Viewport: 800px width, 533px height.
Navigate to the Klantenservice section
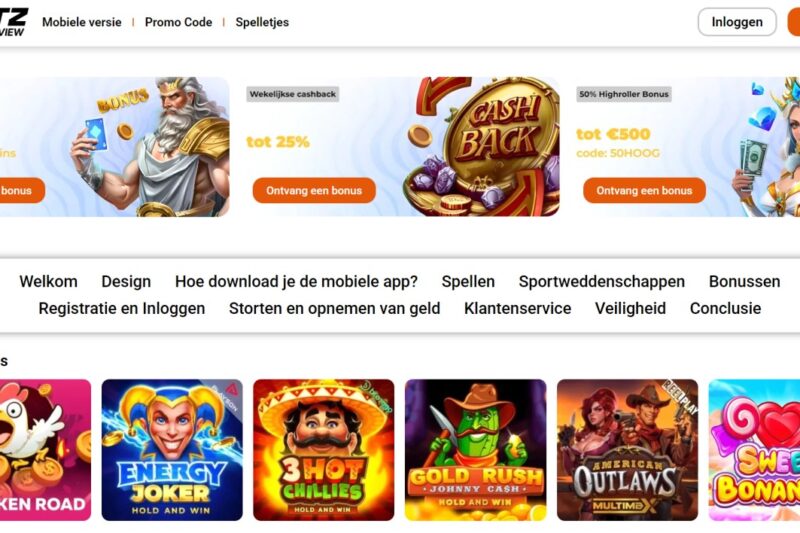pyautogui.click(x=517, y=309)
